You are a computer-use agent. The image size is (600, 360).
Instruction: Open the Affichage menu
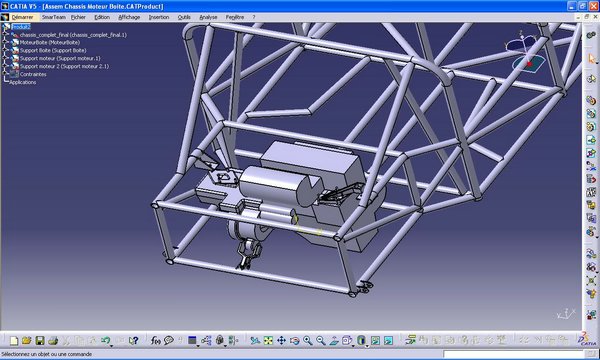coord(129,17)
